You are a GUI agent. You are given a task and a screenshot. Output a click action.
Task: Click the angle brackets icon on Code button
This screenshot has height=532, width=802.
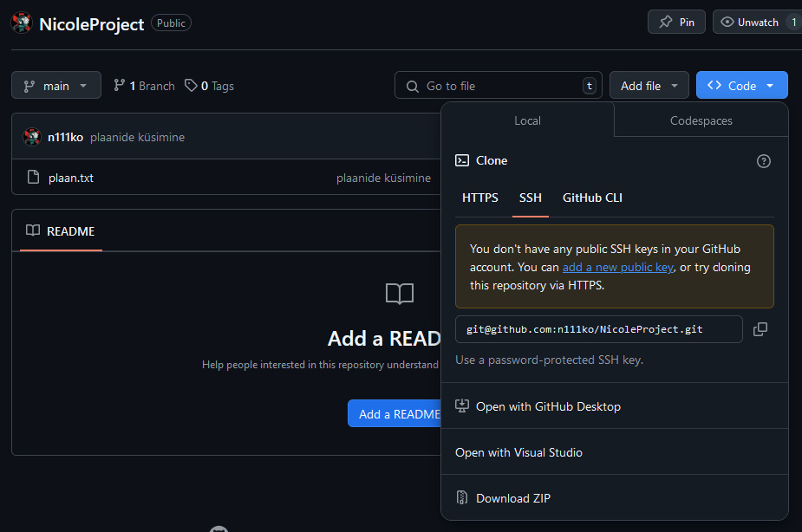coord(714,85)
